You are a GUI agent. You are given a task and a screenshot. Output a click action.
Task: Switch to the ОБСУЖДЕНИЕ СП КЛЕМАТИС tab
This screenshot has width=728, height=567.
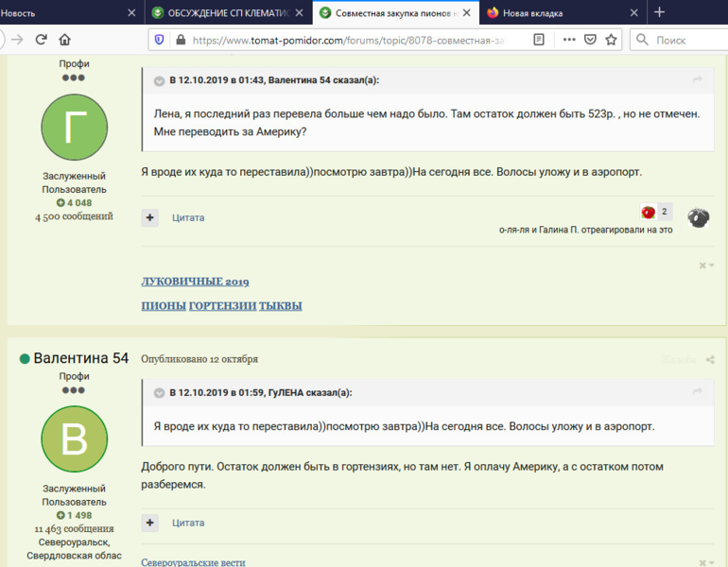[x=223, y=13]
